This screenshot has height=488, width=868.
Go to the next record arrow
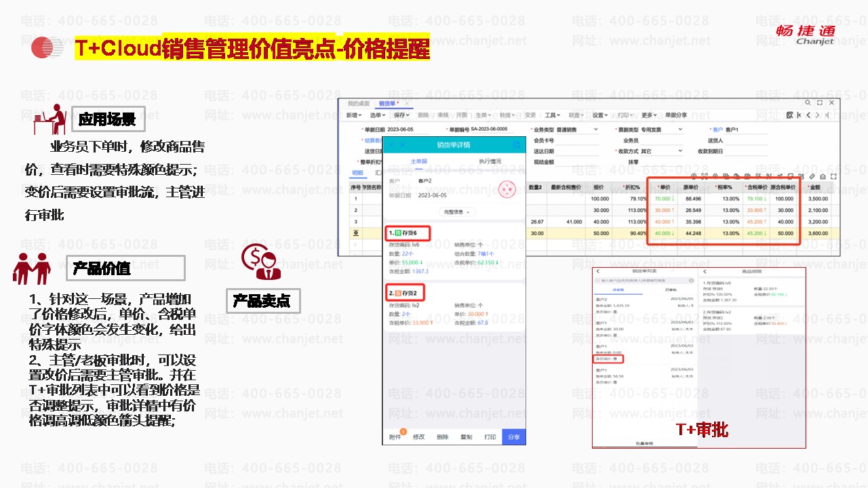click(817, 115)
